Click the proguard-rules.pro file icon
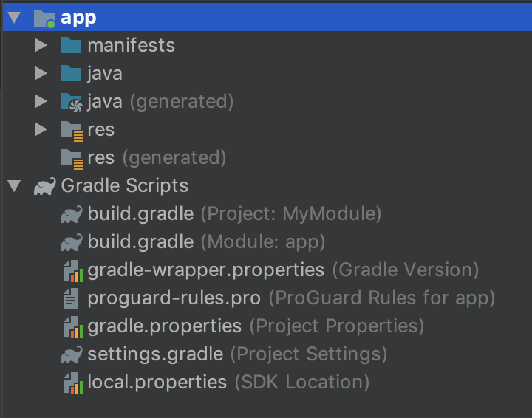Screen dimensions: 532x418 (71, 298)
